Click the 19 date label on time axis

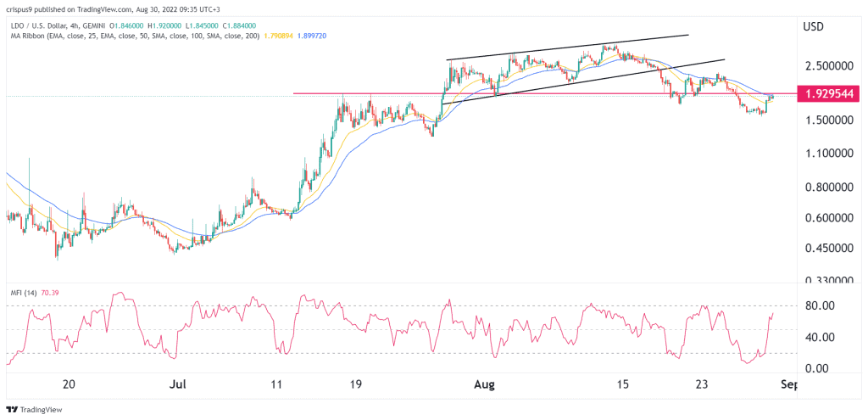tap(355, 384)
